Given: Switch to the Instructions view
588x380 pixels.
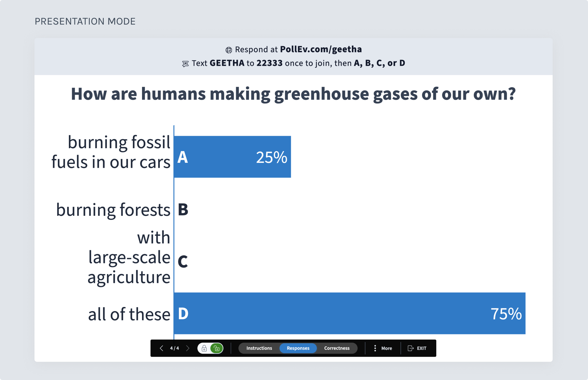Looking at the screenshot, I should (x=259, y=348).
